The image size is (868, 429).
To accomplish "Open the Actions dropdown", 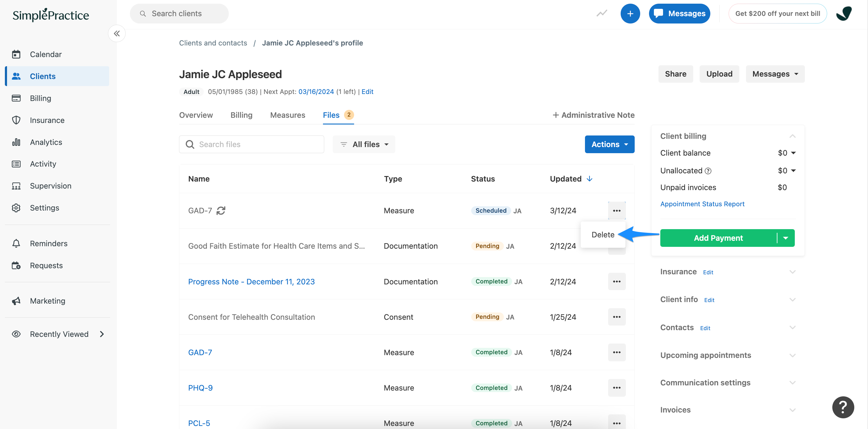I will point(609,144).
